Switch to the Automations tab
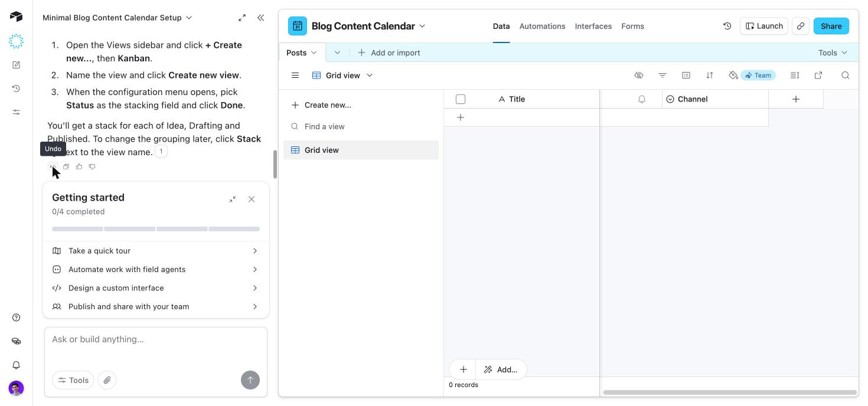This screenshot has height=406, width=868. pos(542,26)
